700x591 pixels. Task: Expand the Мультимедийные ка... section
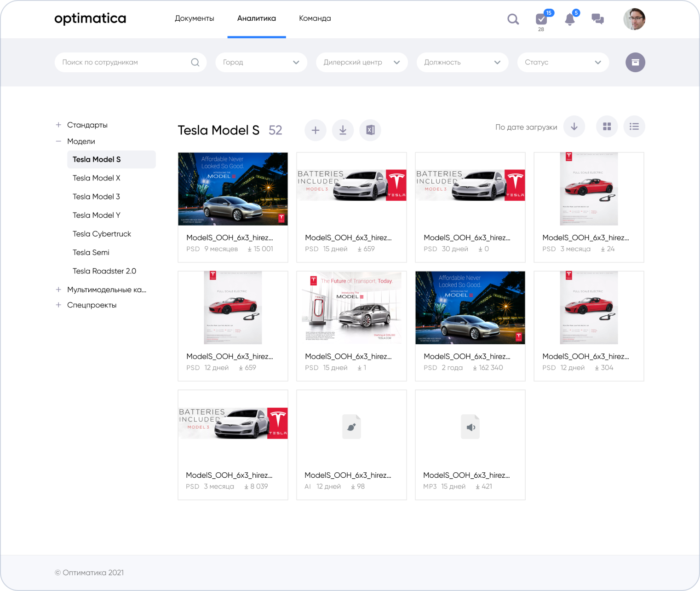(x=58, y=290)
